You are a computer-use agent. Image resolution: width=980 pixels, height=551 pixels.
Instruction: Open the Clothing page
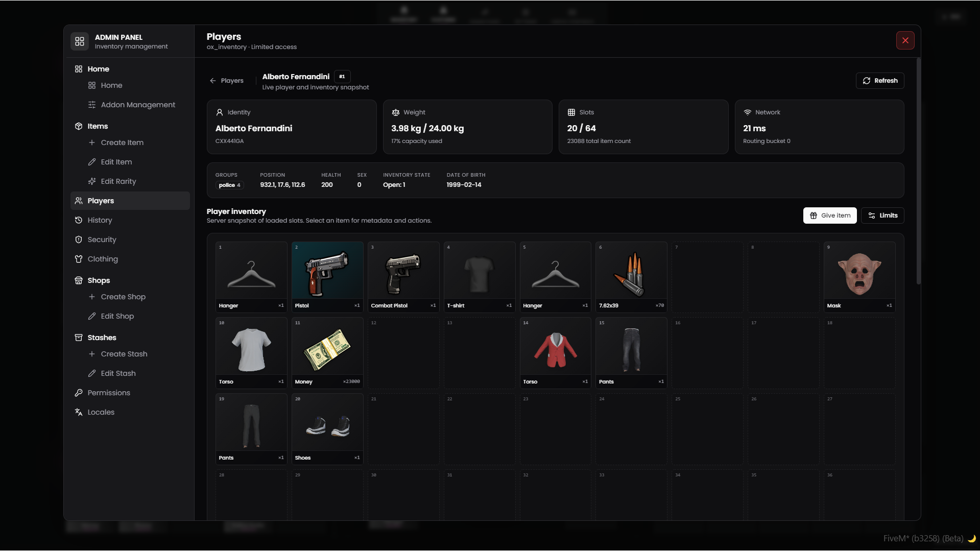pos(130,259)
